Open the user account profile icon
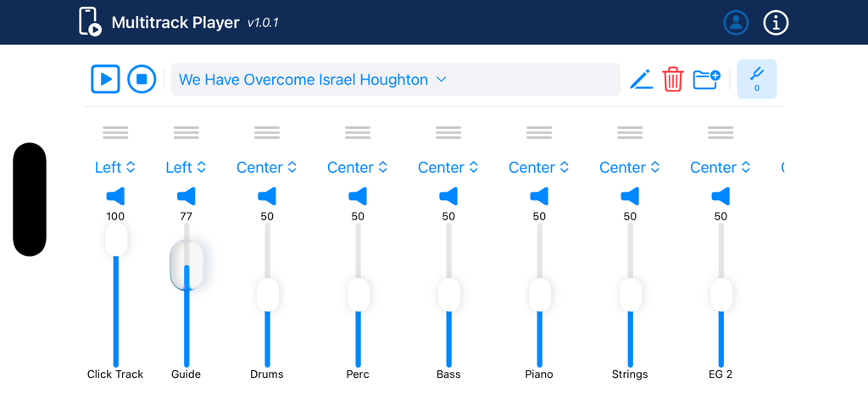This screenshot has height=399, width=868. 736,23
